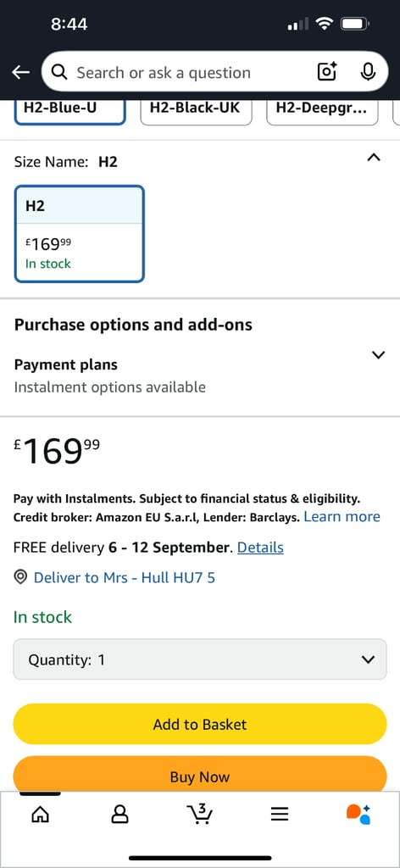Collapse the Size Name section chevron
The width and height of the screenshot is (400, 868).
tap(374, 159)
